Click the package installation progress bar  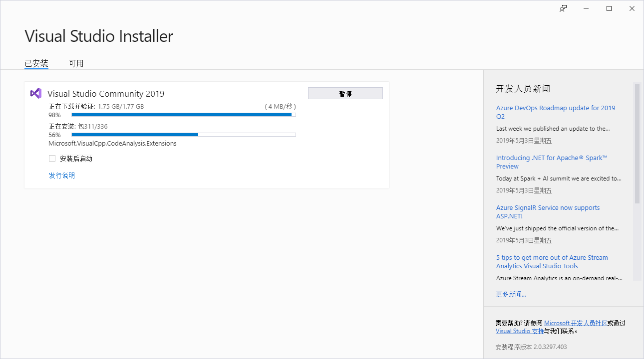pos(183,135)
